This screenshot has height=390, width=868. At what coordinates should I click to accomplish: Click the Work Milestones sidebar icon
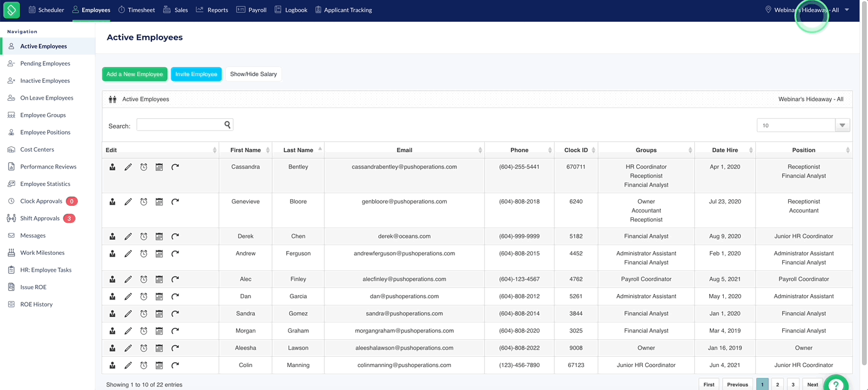pos(11,252)
